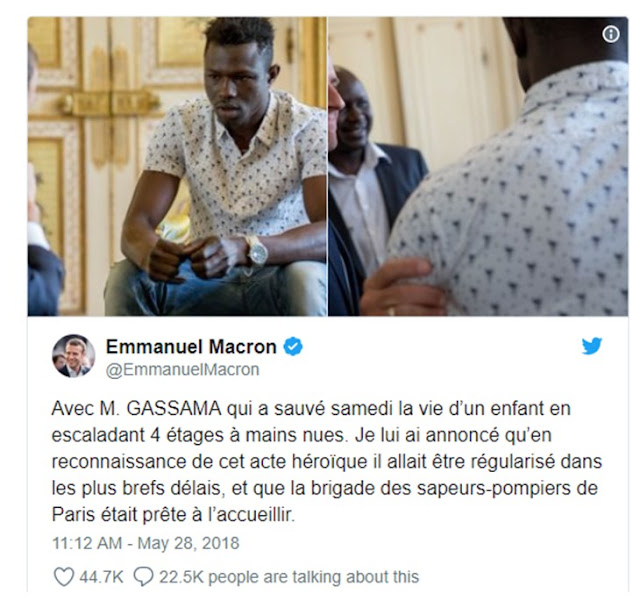Click the hand on shoulder in right photo
The height and width of the screenshot is (601, 640).
click(400, 287)
